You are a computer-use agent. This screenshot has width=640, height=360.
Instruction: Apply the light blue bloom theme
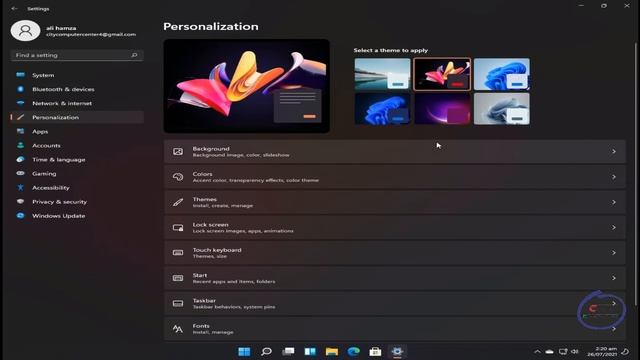point(502,74)
